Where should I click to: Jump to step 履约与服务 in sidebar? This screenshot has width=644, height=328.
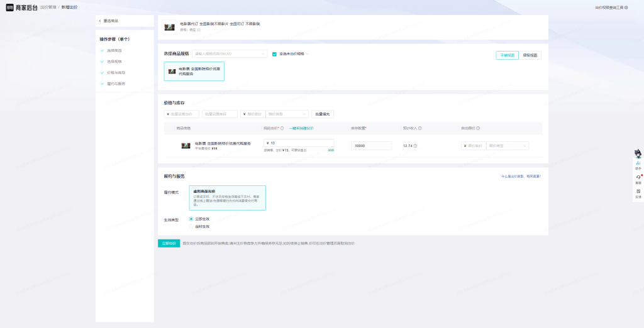click(116, 84)
